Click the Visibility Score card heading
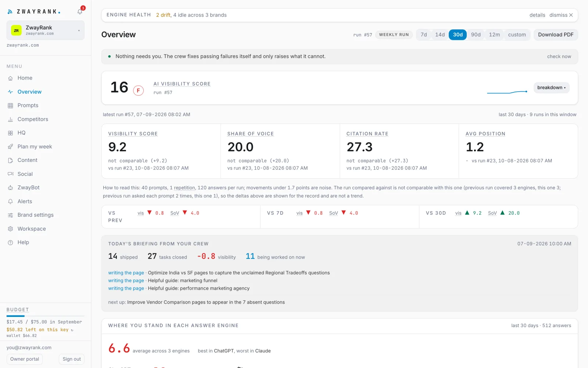The height and width of the screenshot is (368, 588). 133,134
